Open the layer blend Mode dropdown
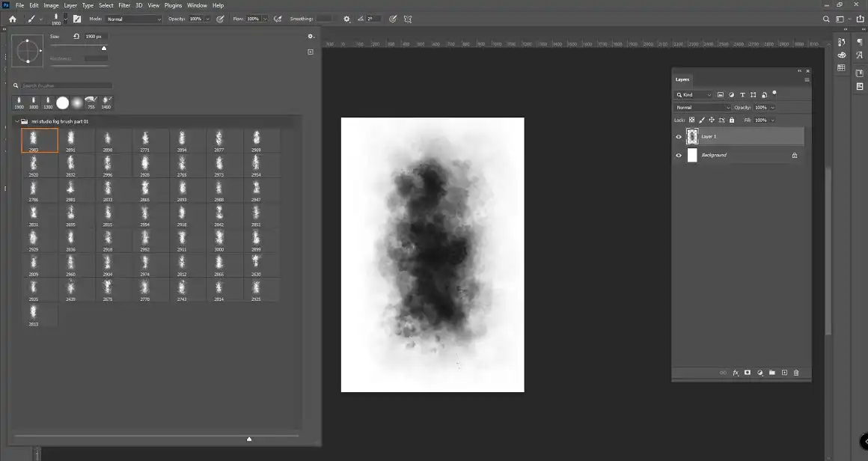This screenshot has width=868, height=461. (703, 107)
